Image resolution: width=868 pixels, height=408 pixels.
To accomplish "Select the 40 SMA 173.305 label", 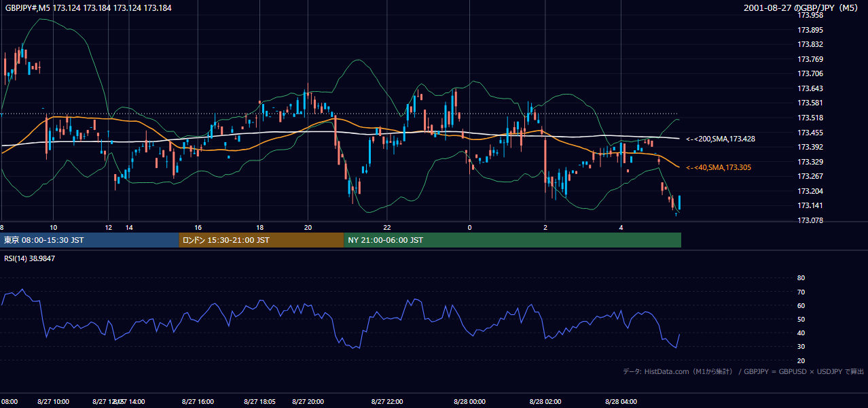I will pyautogui.click(x=719, y=167).
